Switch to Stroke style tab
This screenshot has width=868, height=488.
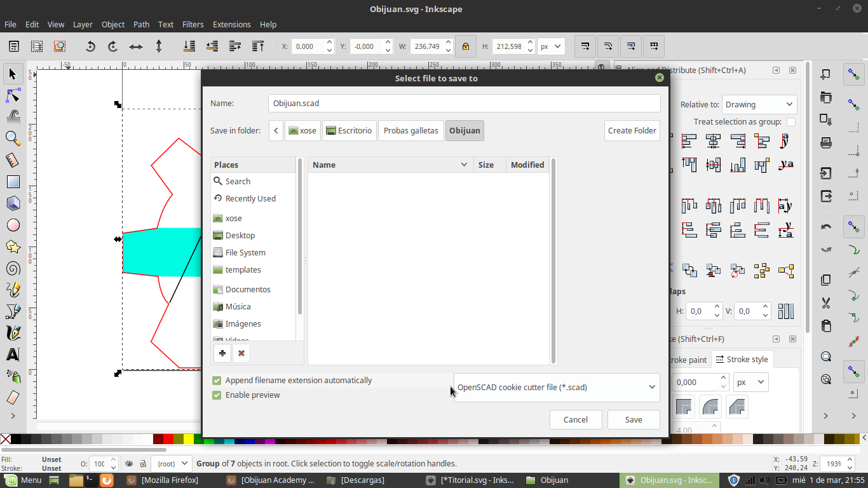click(x=742, y=360)
